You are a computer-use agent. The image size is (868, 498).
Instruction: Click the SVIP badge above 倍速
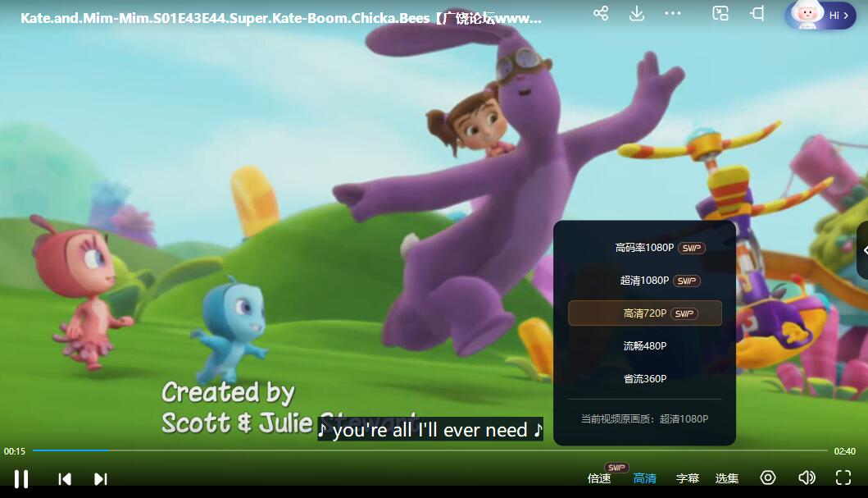pos(616,468)
